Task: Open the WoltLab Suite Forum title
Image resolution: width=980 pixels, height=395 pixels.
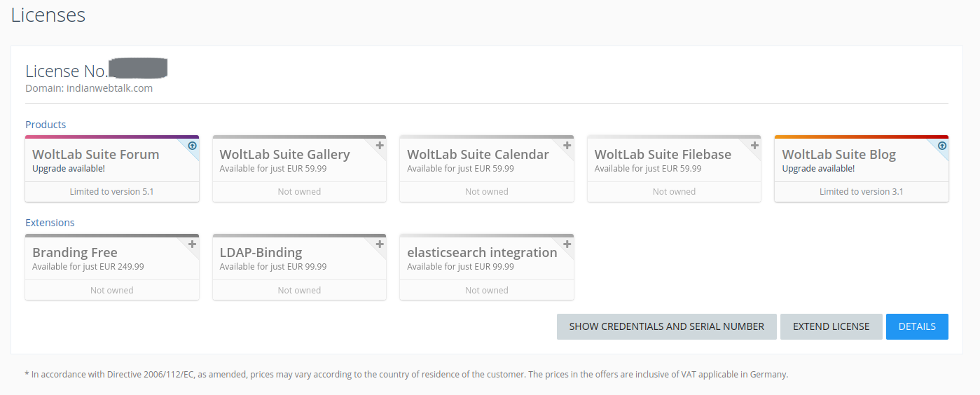Action: 96,155
